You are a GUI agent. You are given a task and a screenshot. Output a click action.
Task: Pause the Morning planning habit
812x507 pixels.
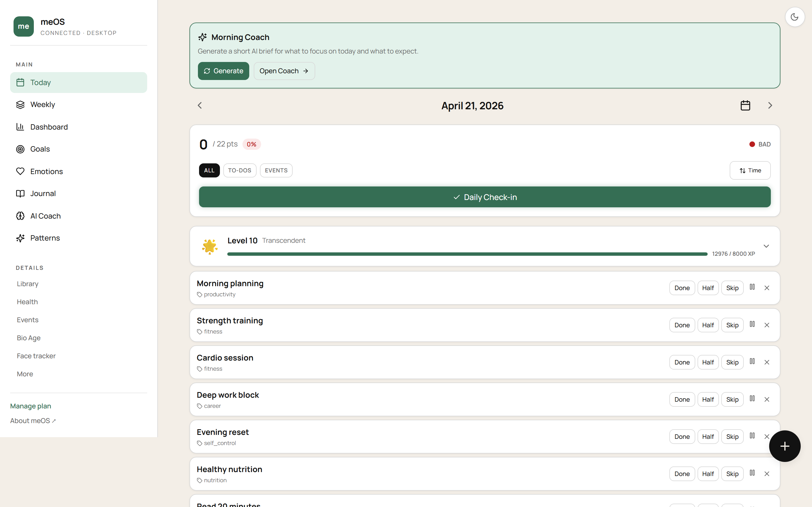[x=752, y=287]
